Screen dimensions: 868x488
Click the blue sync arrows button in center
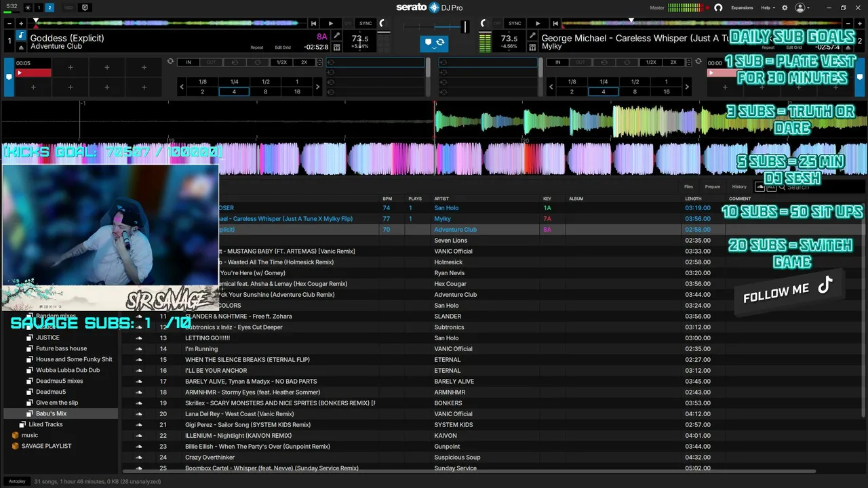440,43
